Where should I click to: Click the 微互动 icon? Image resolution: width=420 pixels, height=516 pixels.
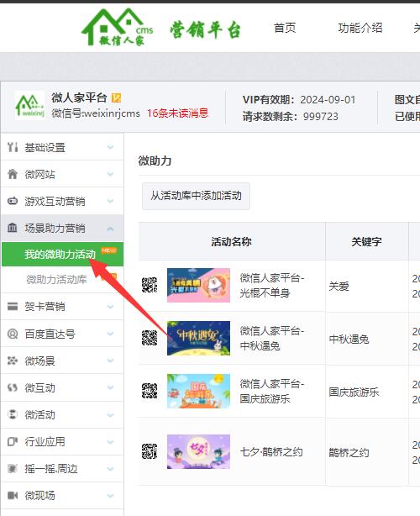pos(13,387)
